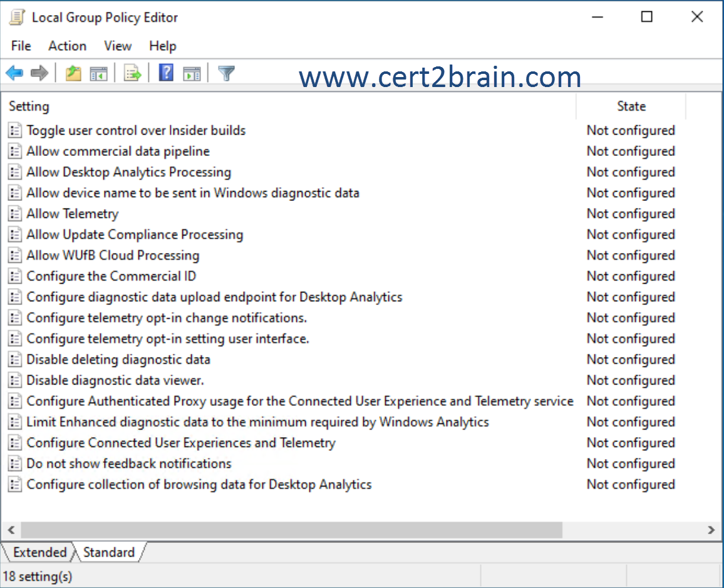Screen dimensions: 724x588
Task: Select Configure Connected User Experiences and Telemetry
Action: 181,443
